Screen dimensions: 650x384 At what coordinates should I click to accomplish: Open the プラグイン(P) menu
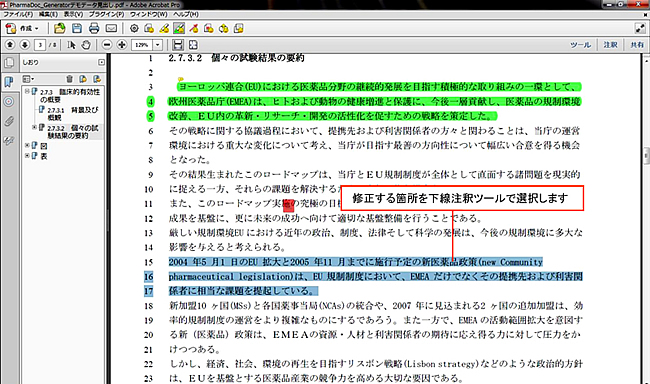107,14
